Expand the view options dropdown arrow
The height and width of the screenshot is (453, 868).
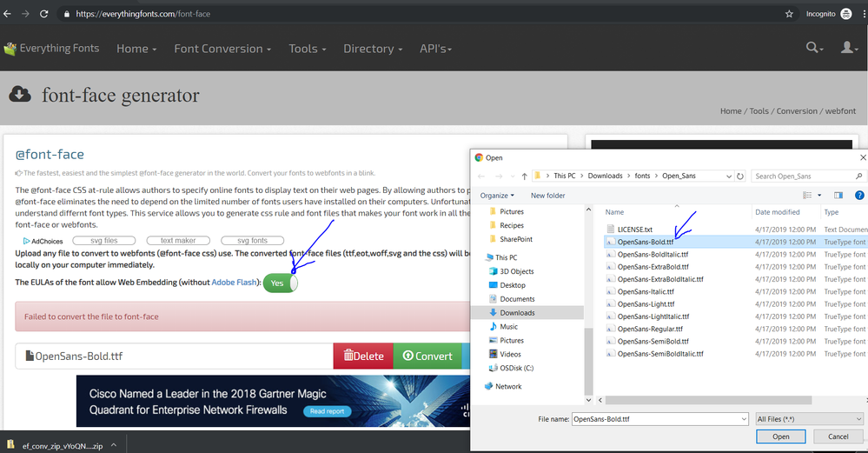[x=819, y=195]
